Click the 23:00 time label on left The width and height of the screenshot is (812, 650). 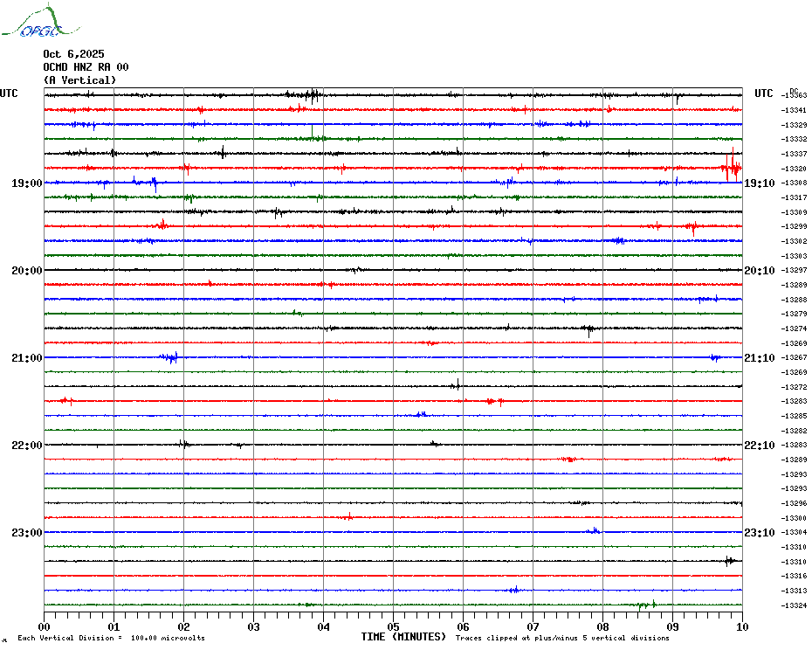point(26,533)
